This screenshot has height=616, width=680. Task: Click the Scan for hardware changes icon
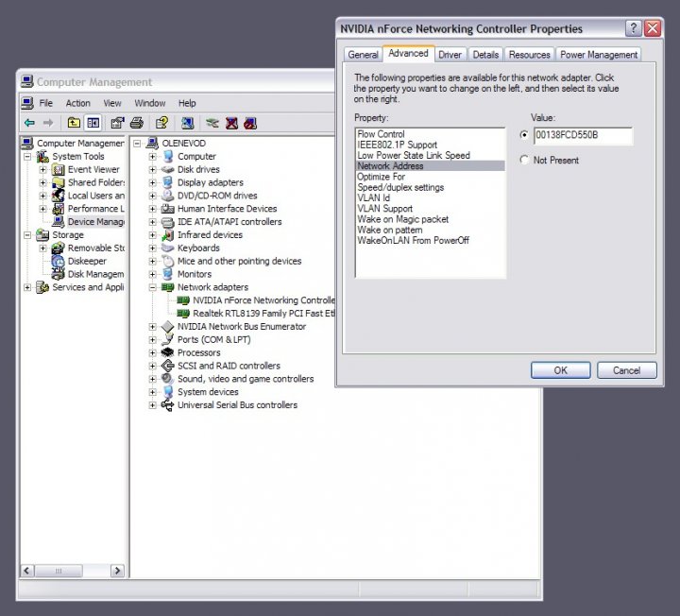187,123
